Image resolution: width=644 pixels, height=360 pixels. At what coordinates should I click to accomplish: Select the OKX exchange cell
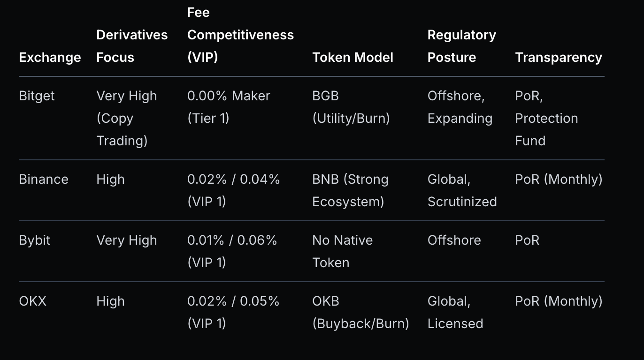32,301
